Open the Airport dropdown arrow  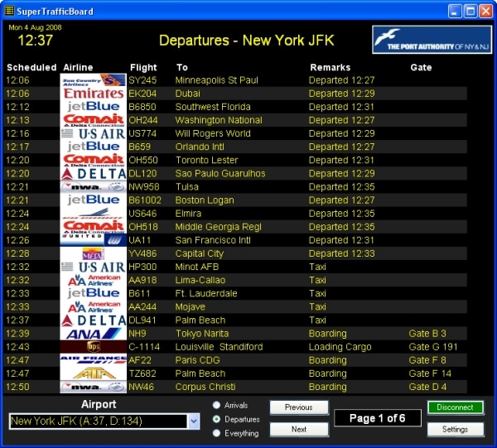[x=194, y=422]
